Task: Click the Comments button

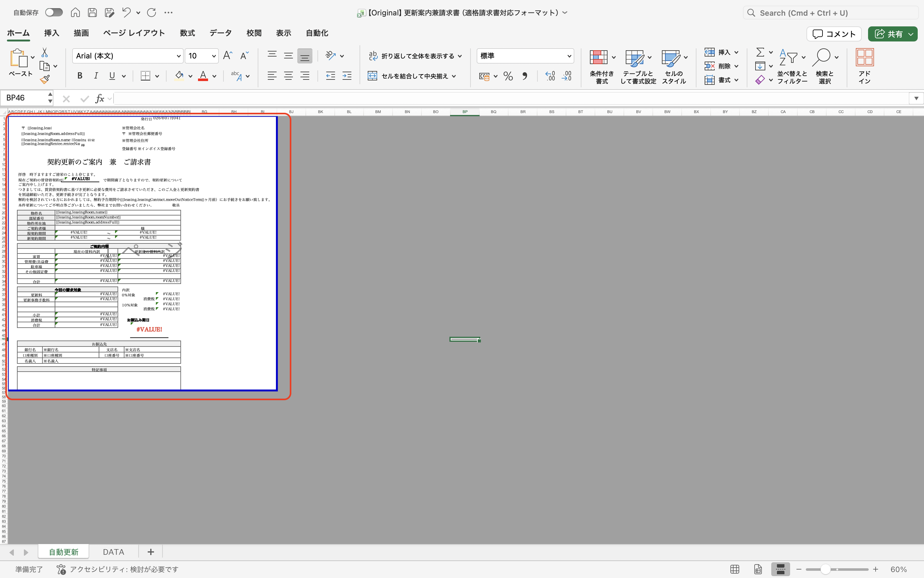Action: [834, 34]
